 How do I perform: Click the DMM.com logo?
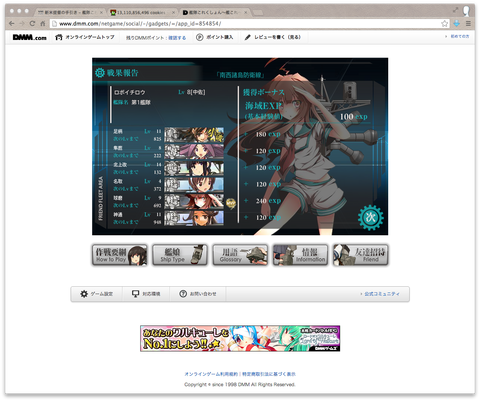[x=29, y=37]
